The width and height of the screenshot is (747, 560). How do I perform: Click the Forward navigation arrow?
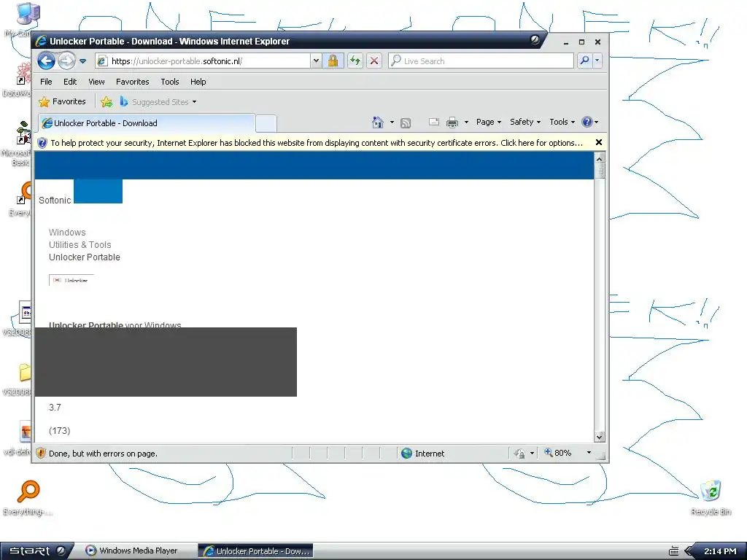[x=66, y=61]
